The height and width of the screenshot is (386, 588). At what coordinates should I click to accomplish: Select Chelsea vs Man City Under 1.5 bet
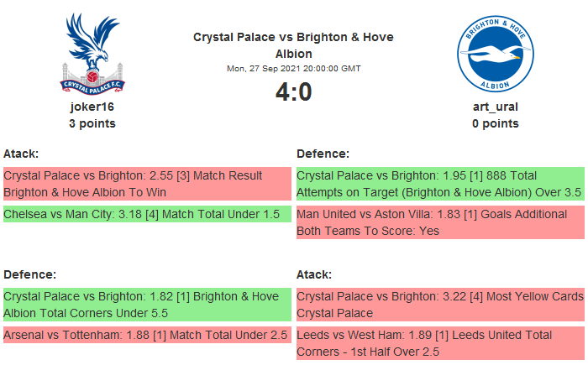146,214
